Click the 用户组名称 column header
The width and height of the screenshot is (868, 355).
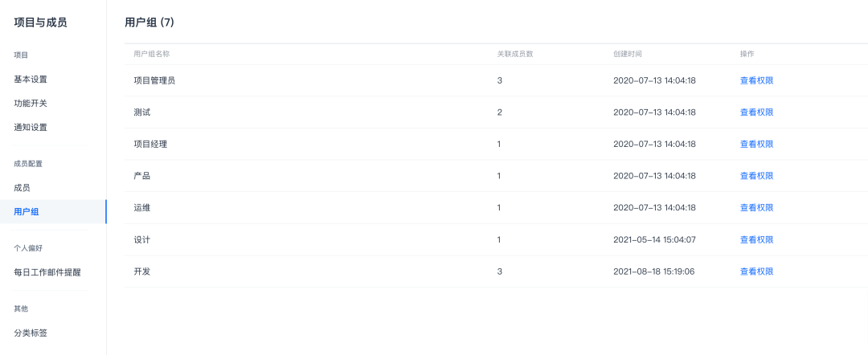point(151,54)
